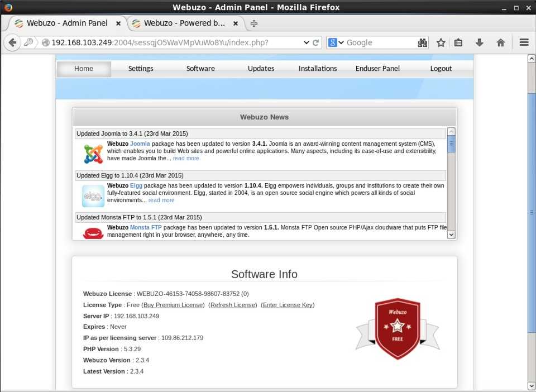Click the Elgg logo icon in news
Viewport: 536px width, 392px height.
coord(93,196)
